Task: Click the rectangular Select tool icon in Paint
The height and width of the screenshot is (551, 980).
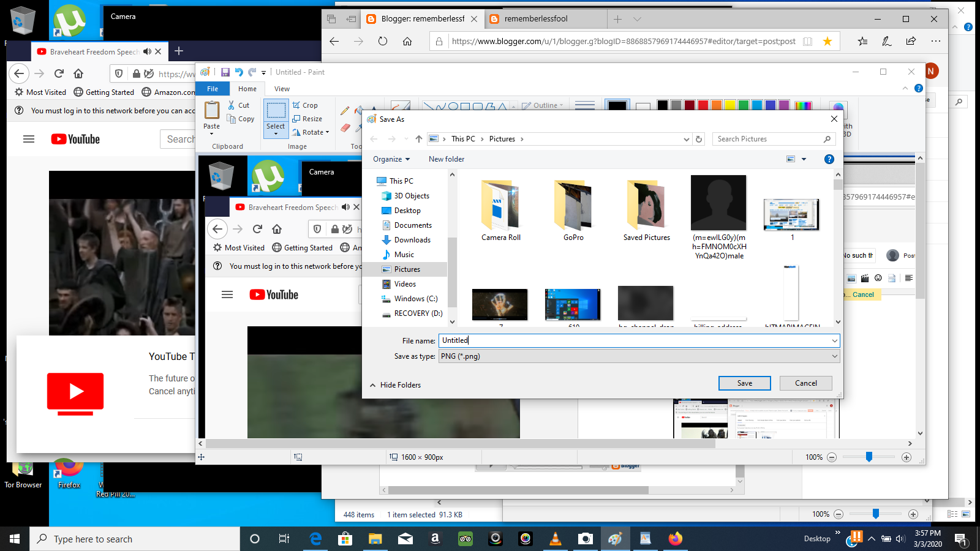Action: point(276,111)
